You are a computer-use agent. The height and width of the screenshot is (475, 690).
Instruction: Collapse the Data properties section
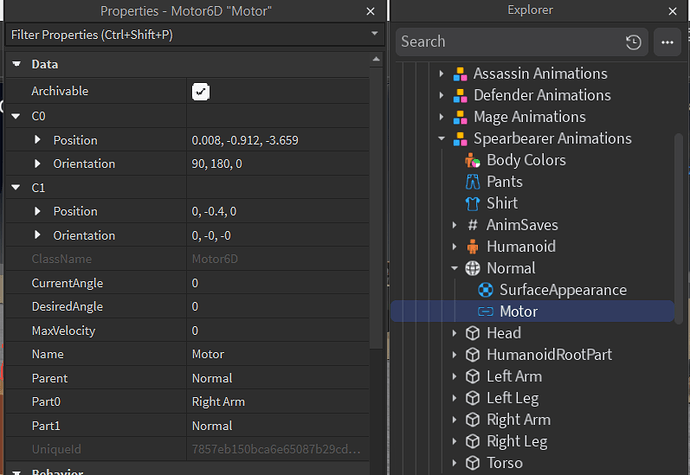(16, 64)
